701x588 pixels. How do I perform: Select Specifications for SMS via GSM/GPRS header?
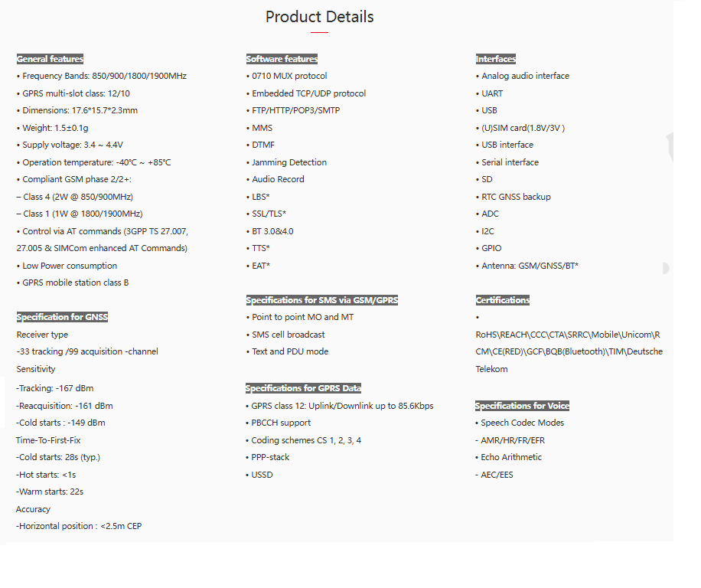[x=321, y=300]
